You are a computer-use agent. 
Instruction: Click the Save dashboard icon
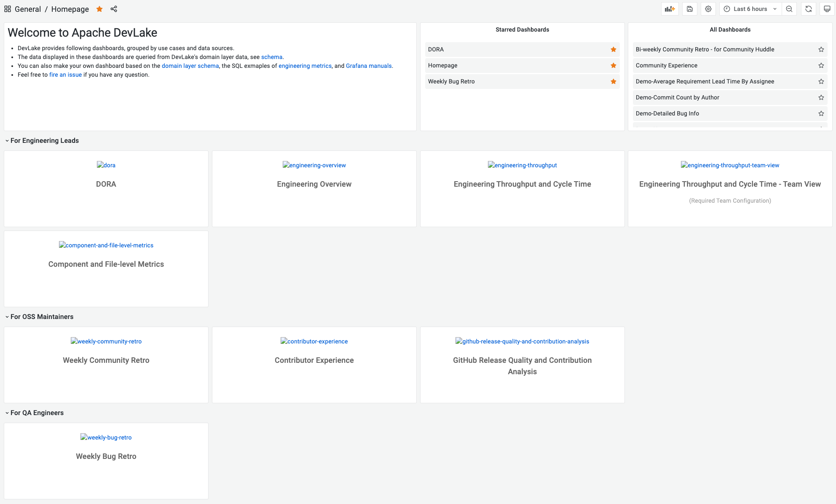[x=690, y=9]
